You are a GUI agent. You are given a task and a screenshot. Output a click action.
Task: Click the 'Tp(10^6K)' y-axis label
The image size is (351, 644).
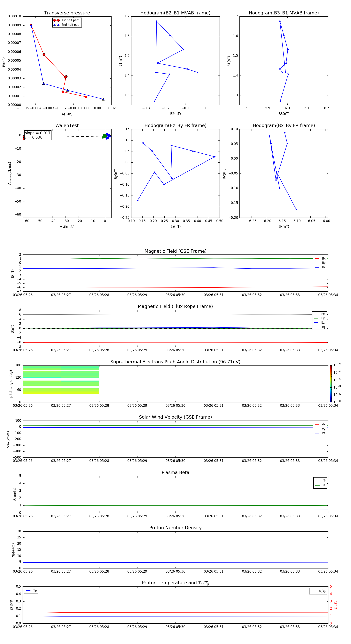[x=11, y=605]
